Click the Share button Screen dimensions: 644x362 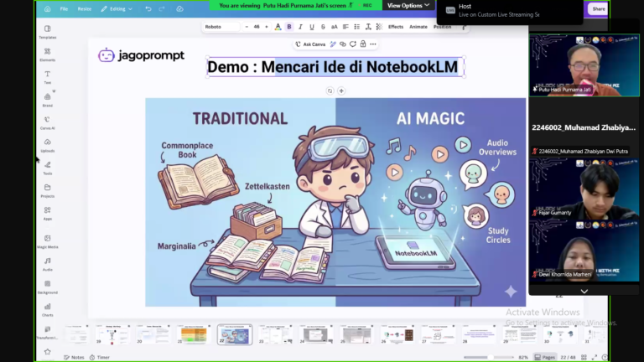[x=599, y=8]
